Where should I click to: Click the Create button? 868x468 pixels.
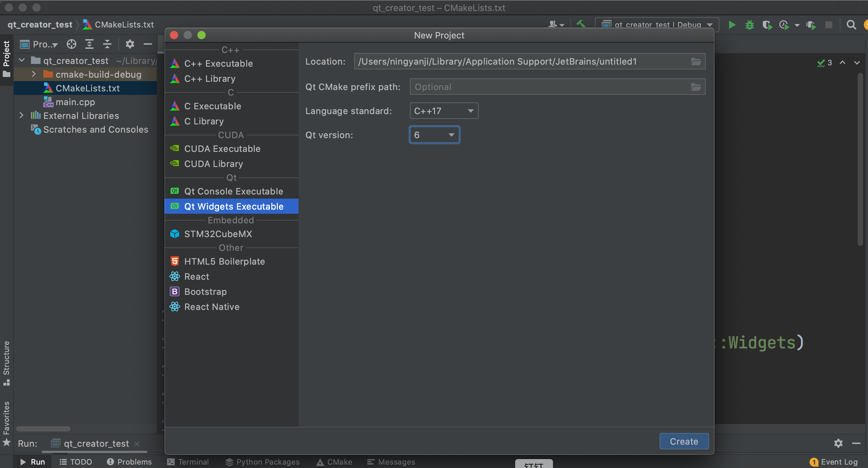coord(684,442)
